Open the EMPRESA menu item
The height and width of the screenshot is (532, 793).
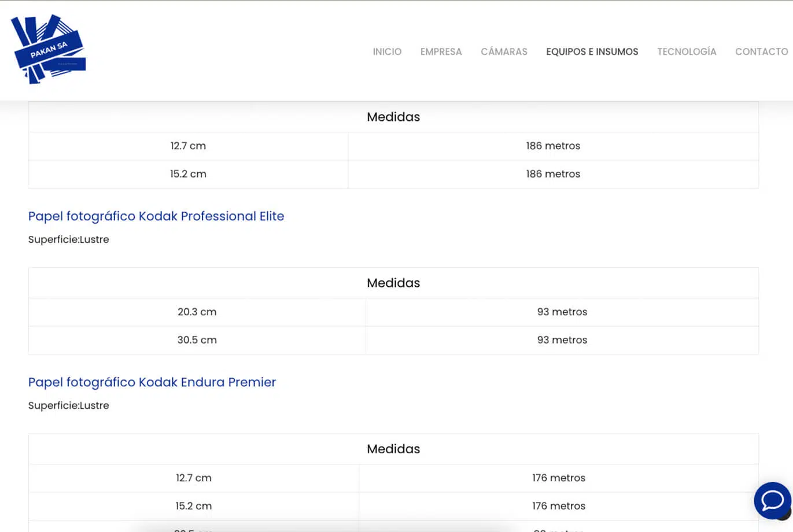(441, 51)
